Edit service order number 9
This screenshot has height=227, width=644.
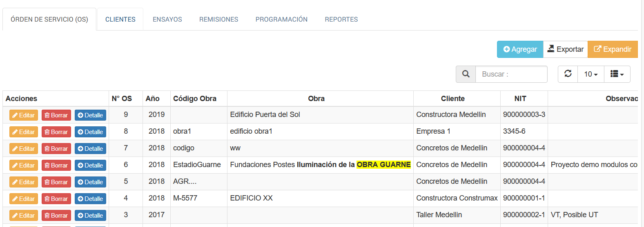23,115
